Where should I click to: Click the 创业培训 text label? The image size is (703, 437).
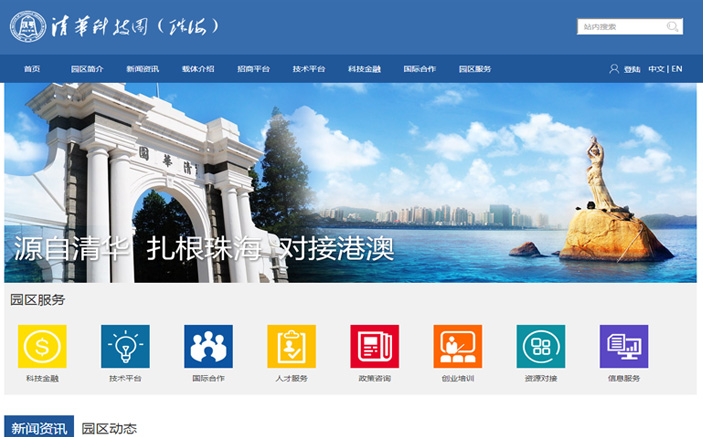tap(458, 378)
